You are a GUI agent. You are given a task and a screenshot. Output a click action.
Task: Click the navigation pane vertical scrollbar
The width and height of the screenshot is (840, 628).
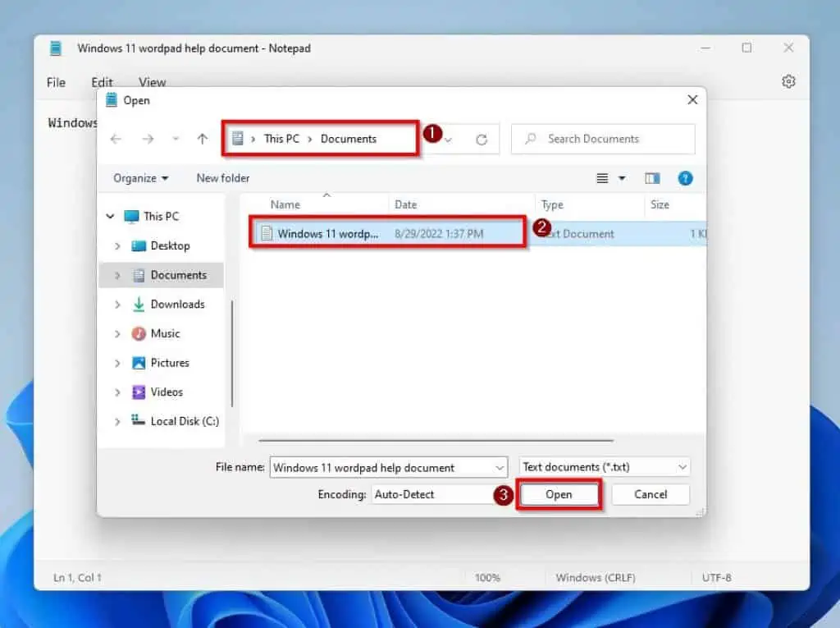tap(232, 353)
